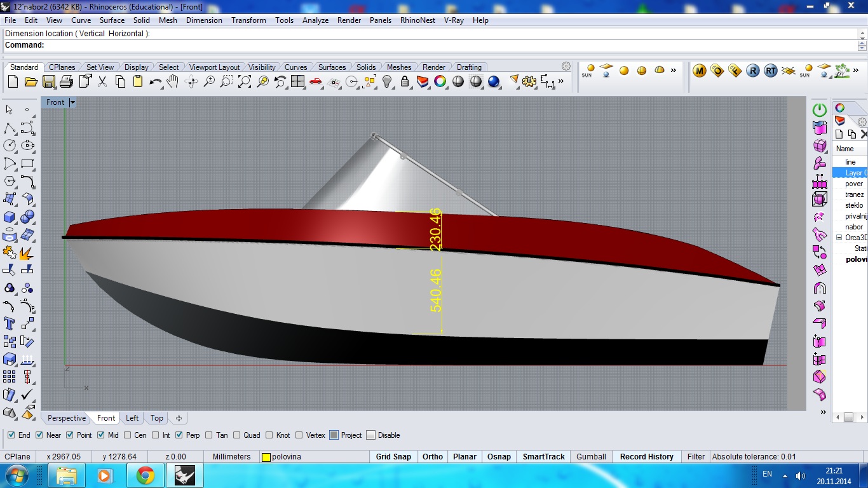Toggle the Disable osnap checkbox
868x488 pixels.
click(371, 435)
